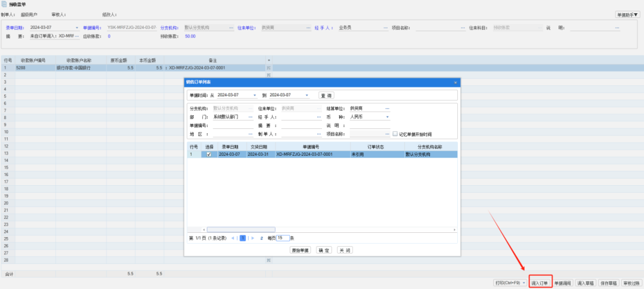Screen dimensions: 644x289
Task: Open lookup ellipsis for 部门 field in dialog
Action: coord(250,117)
